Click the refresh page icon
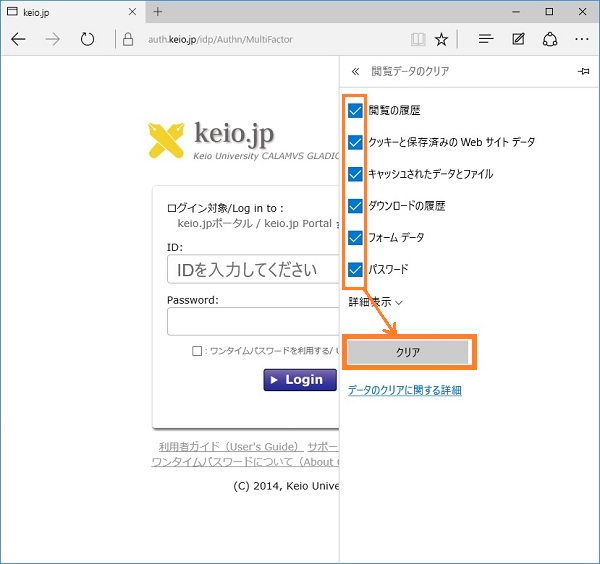Viewport: 600px width, 564px height. tap(87, 40)
